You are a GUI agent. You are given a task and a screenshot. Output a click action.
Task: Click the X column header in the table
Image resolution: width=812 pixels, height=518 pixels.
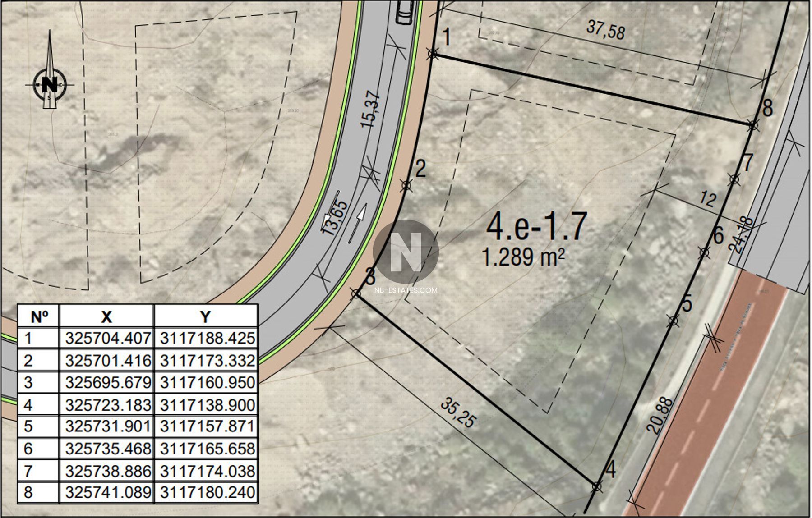point(106,317)
